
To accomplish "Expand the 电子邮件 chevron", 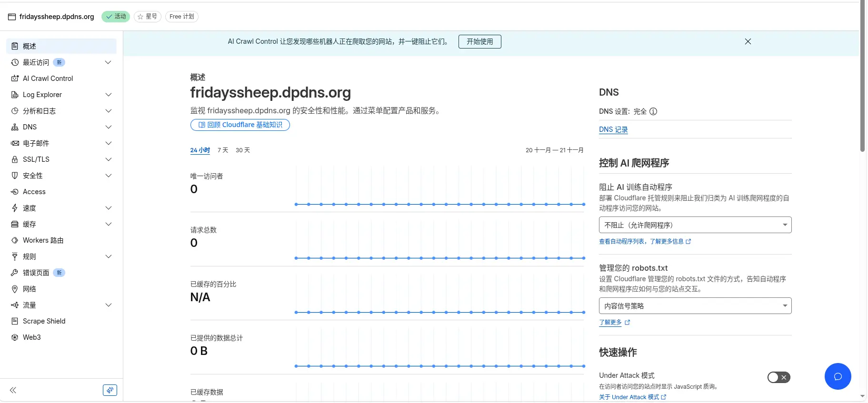I will pyautogui.click(x=108, y=143).
